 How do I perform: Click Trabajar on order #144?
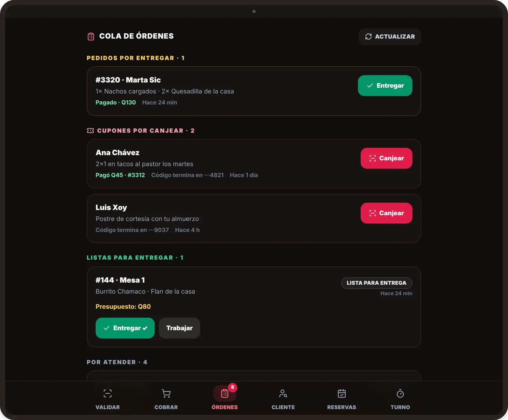179,328
